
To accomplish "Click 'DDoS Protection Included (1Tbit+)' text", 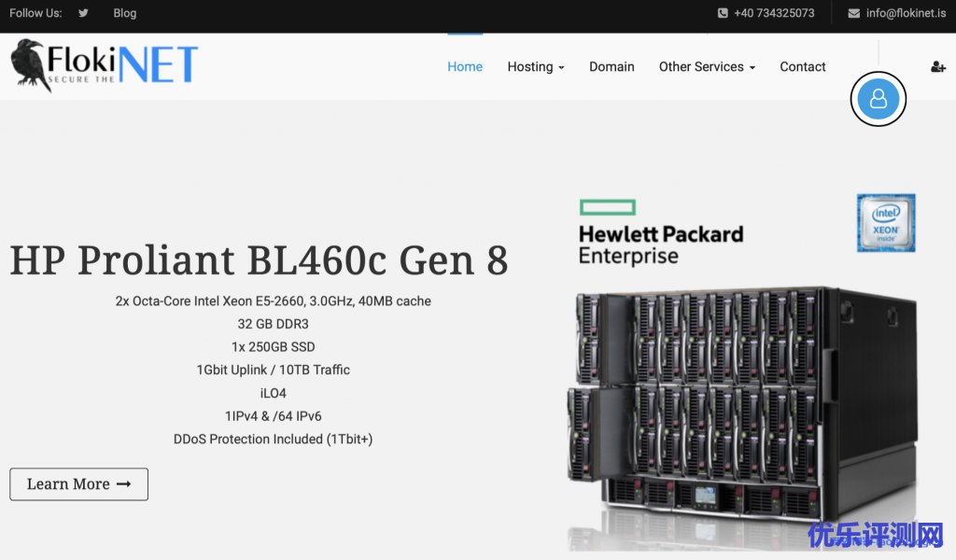I will tap(274, 440).
